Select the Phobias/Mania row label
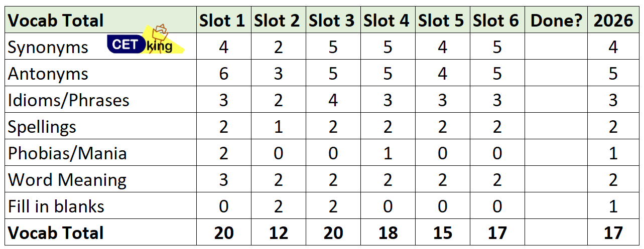644x249 pixels. click(x=67, y=153)
